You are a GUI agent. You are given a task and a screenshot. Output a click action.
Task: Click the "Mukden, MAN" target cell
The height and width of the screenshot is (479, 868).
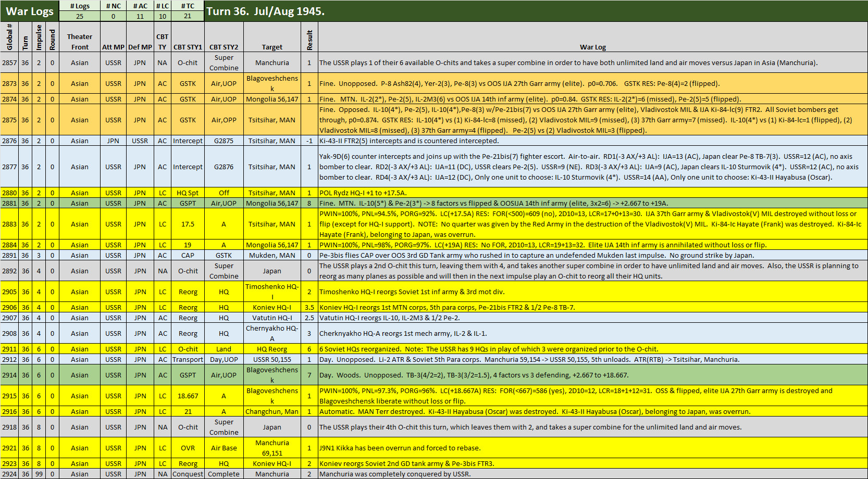[272, 255]
